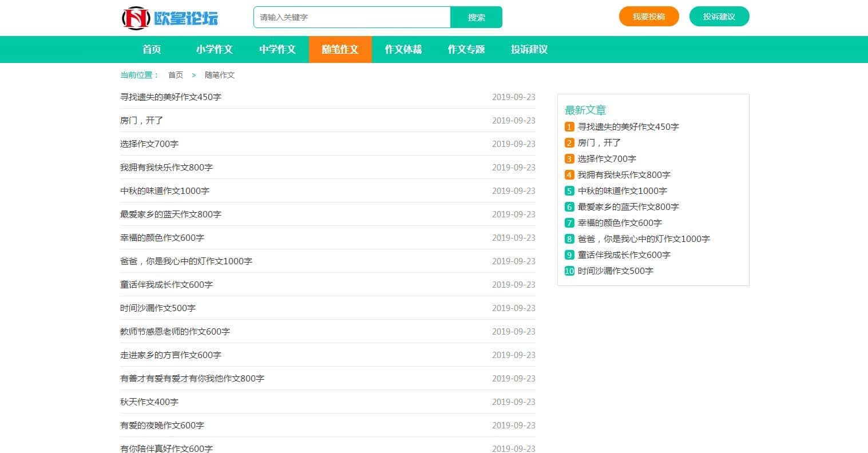868x453 pixels.
Task: Open the 中秋的味道作文1000字 article in main list
Action: click(x=165, y=191)
